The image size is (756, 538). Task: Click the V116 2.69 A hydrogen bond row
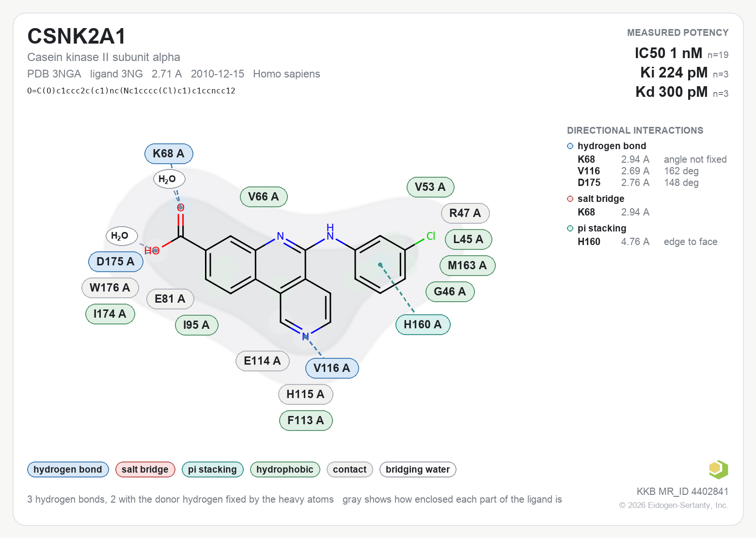coord(638,171)
